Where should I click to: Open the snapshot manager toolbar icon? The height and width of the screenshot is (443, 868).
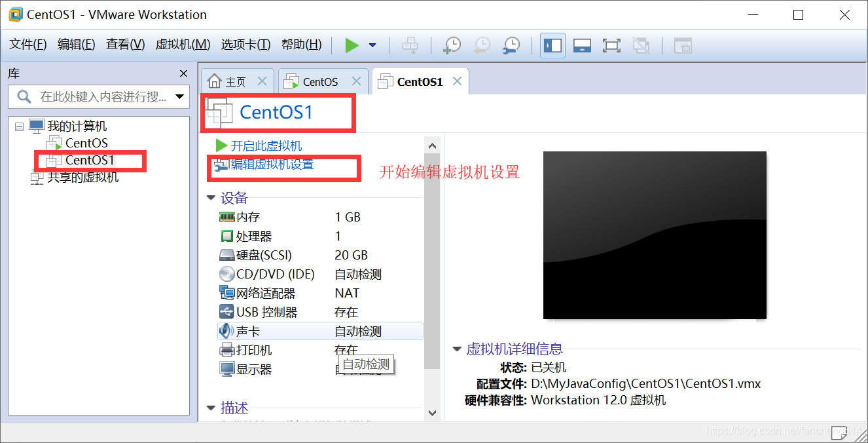pos(511,45)
